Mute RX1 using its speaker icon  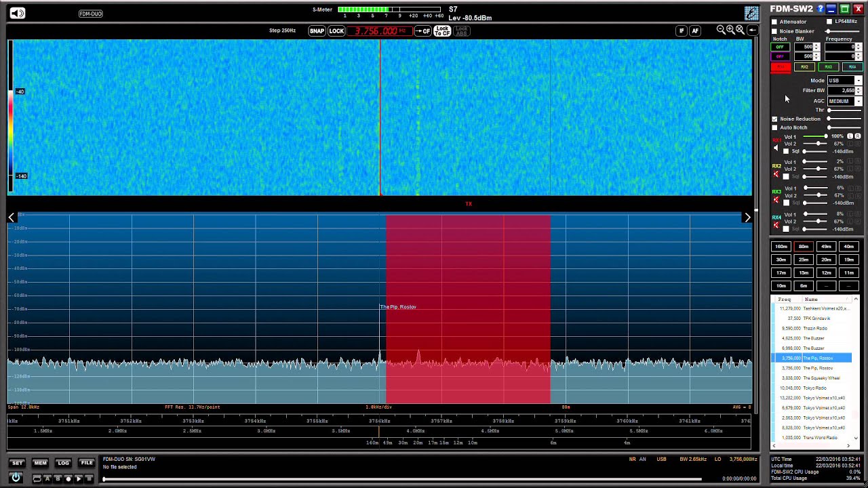[x=776, y=148]
